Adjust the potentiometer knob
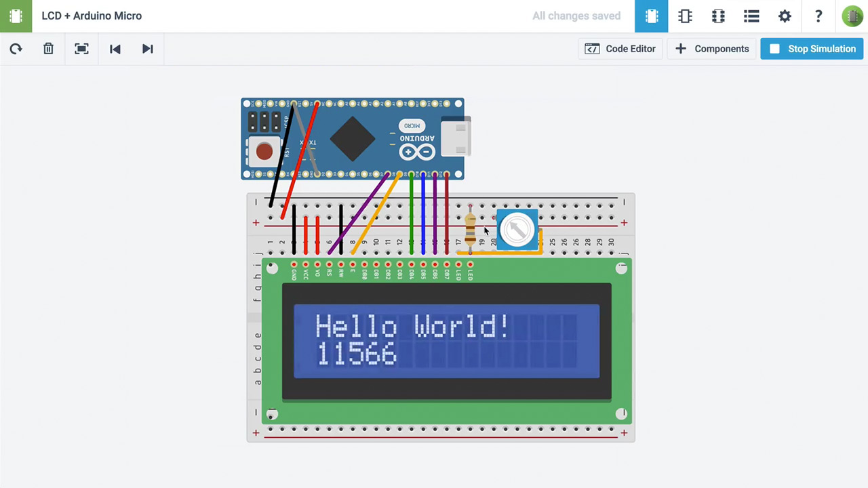Image resolution: width=868 pixels, height=488 pixels. [x=517, y=230]
